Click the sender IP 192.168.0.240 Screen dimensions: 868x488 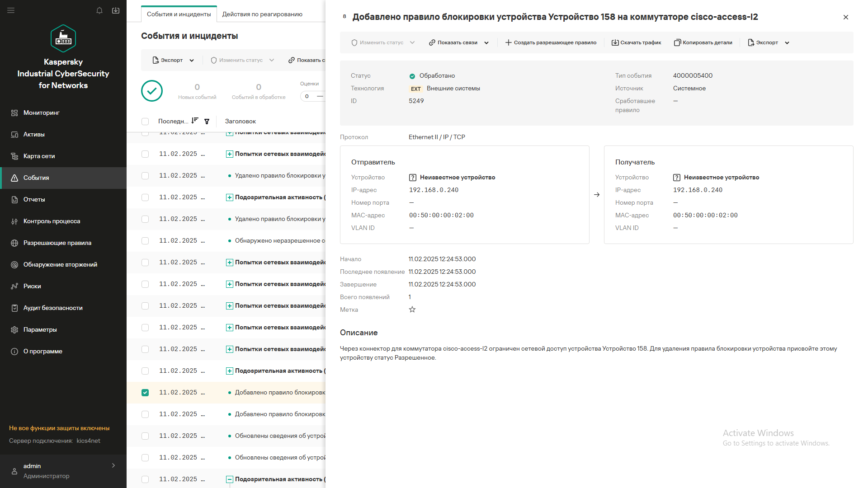pyautogui.click(x=434, y=190)
